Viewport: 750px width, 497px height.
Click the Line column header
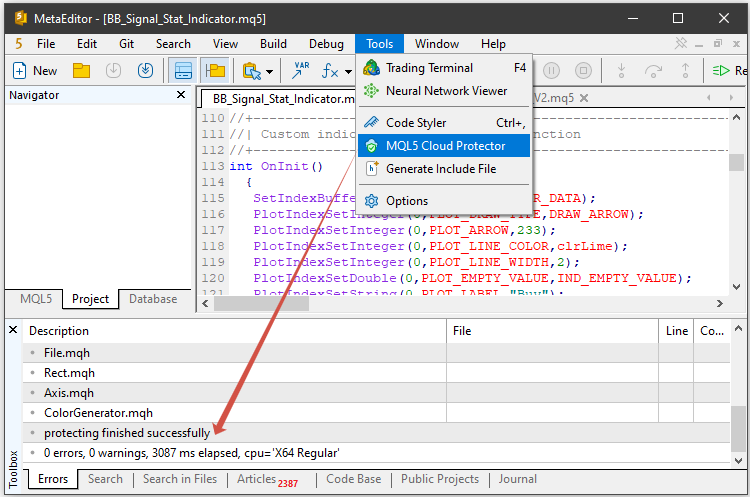pyautogui.click(x=676, y=331)
